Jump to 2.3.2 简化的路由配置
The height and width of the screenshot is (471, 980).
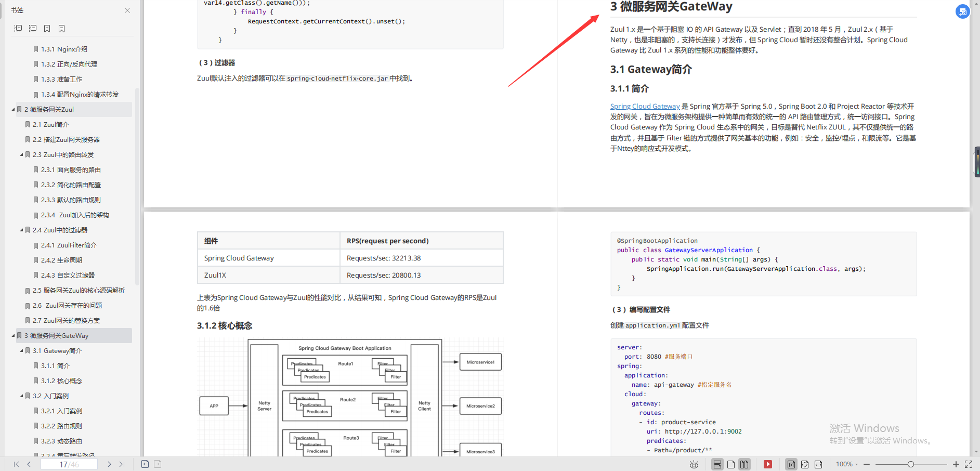point(71,185)
